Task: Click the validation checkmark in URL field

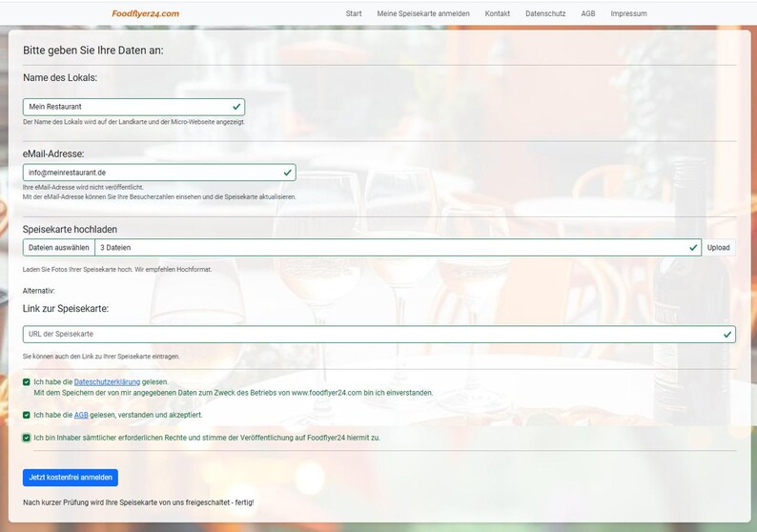Action: (x=727, y=334)
